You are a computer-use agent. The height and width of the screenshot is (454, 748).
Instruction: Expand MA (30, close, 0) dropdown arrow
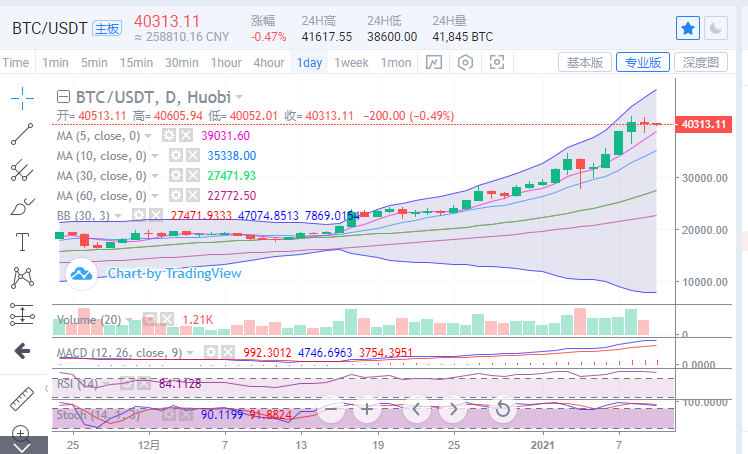coord(155,176)
